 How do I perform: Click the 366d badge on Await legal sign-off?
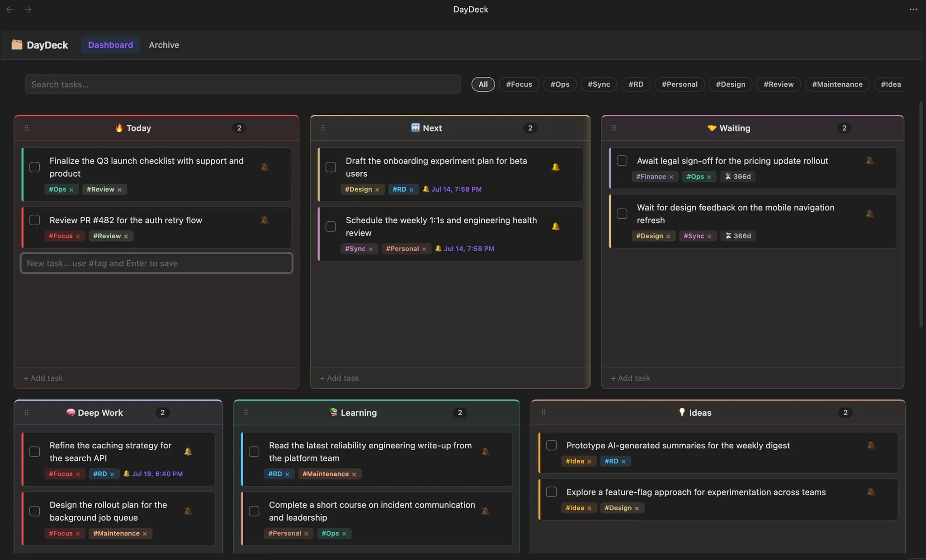738,177
